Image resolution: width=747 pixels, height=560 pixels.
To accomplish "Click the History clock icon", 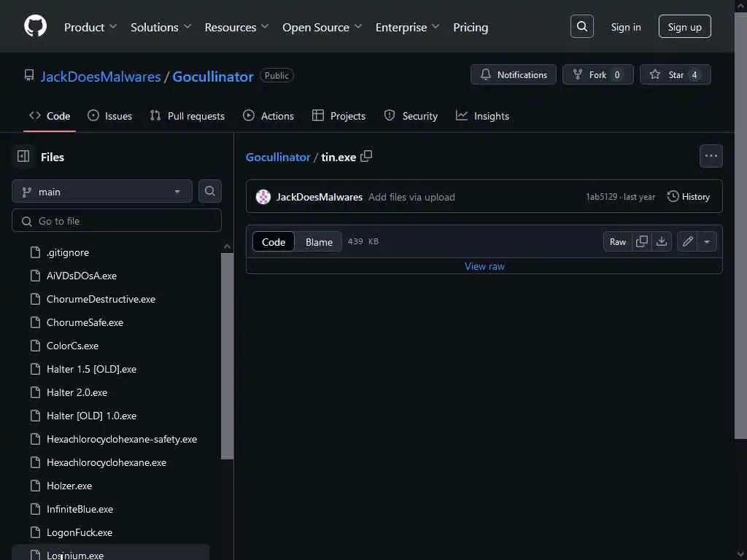I will pos(672,196).
